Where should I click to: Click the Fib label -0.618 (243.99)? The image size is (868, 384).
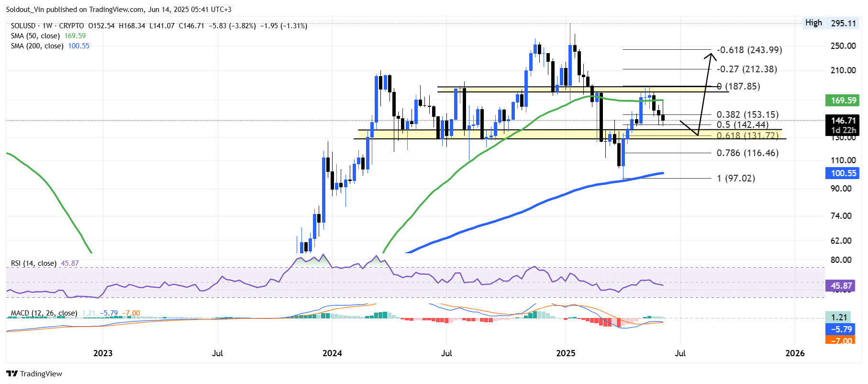coord(749,50)
